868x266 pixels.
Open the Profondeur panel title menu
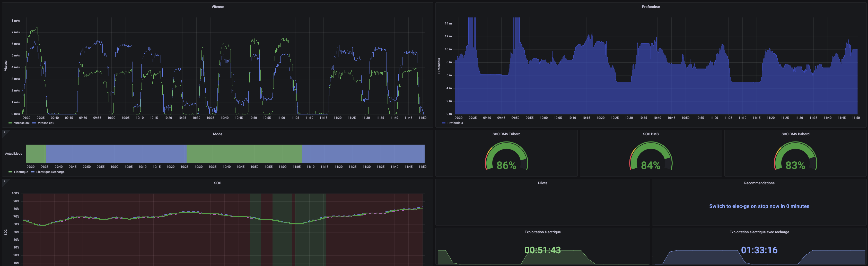651,7
